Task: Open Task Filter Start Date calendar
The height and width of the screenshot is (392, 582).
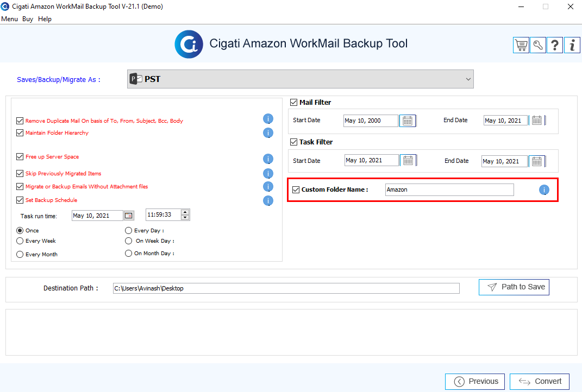Action: point(408,160)
